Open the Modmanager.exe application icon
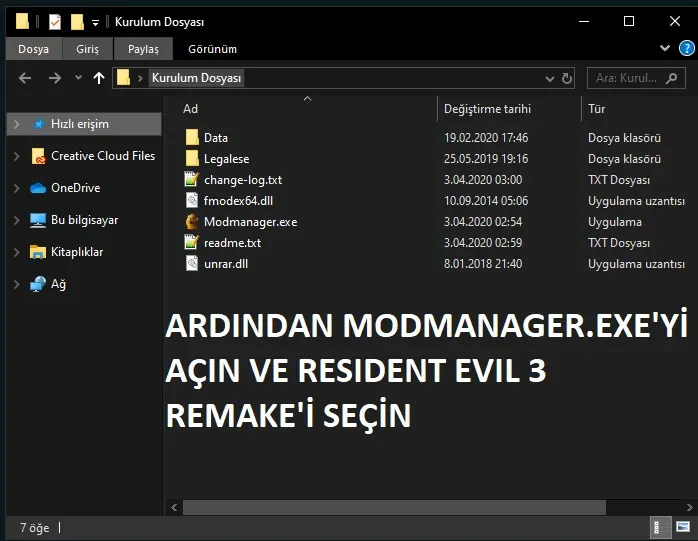The width and height of the screenshot is (698, 541). [193, 222]
